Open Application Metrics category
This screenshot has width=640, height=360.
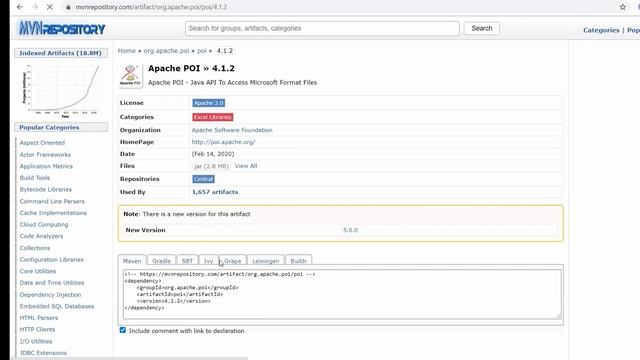(46, 166)
